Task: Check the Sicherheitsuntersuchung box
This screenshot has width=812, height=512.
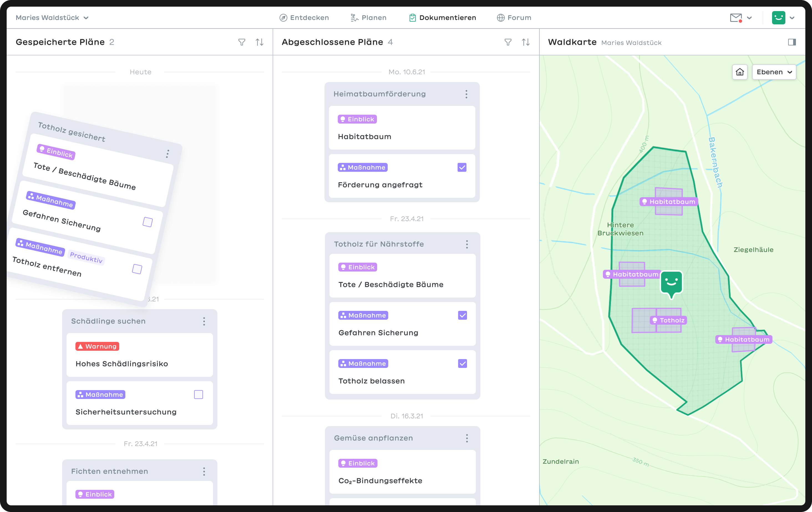Action: [199, 395]
